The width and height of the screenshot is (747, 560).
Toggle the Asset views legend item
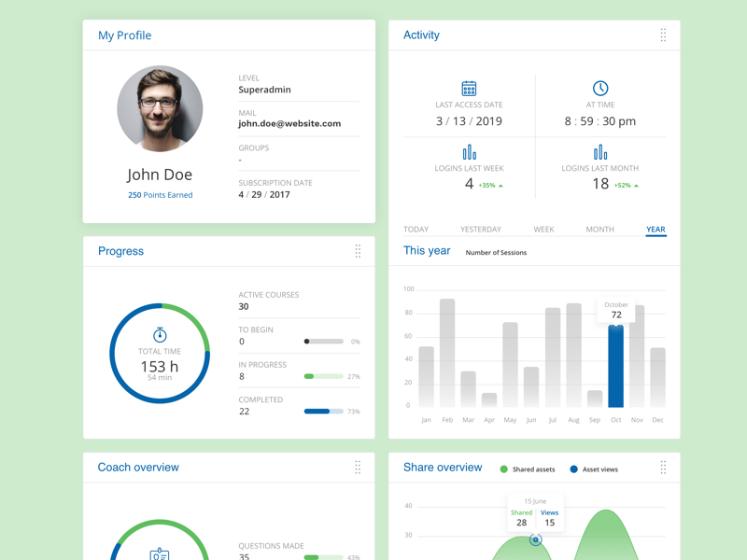point(594,469)
